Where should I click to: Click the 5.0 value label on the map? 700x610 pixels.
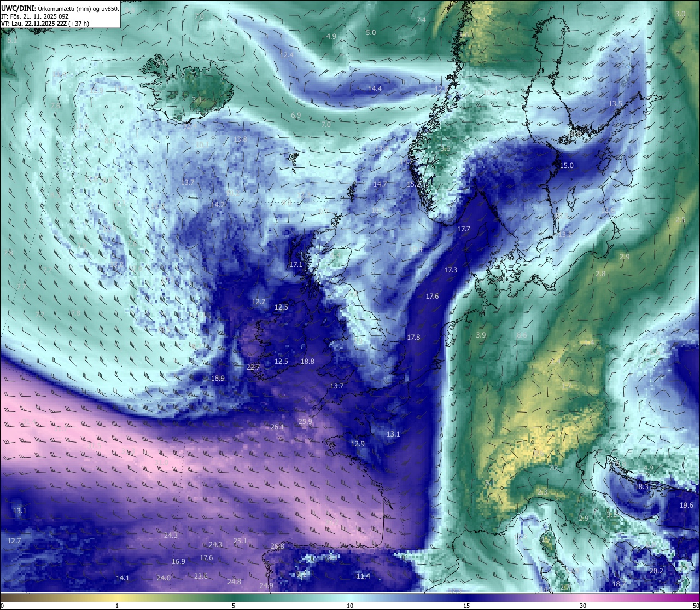click(371, 33)
